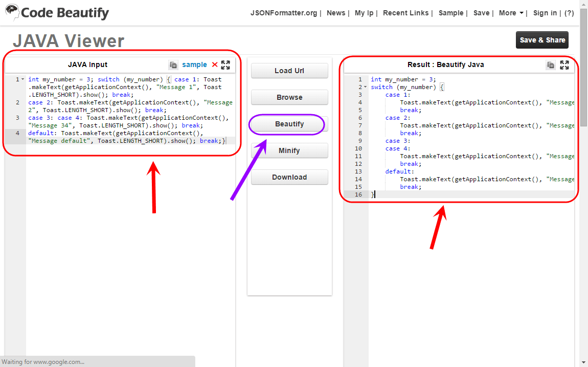Image resolution: width=588 pixels, height=367 pixels.
Task: Collapse fold arrow at input line 1
Action: [x=22, y=79]
